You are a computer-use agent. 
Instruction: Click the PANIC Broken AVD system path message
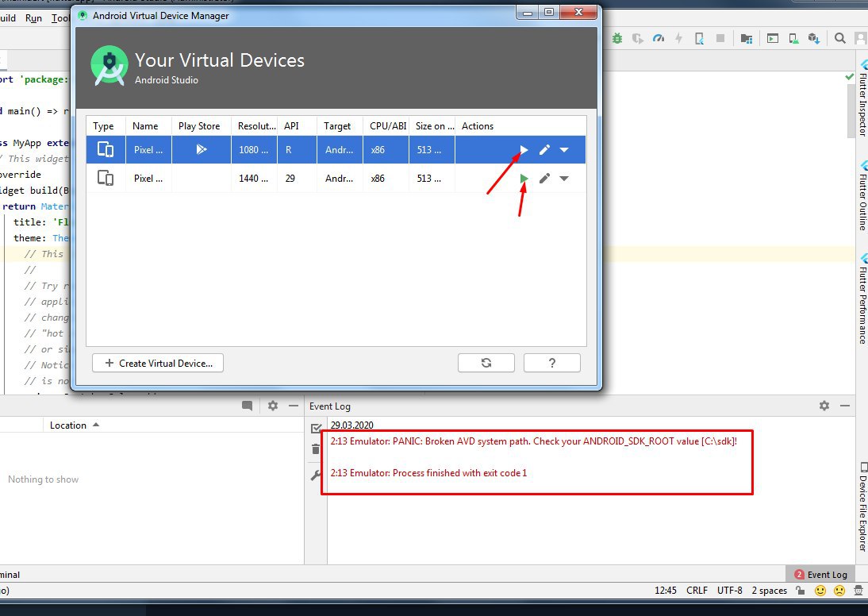coord(534,441)
